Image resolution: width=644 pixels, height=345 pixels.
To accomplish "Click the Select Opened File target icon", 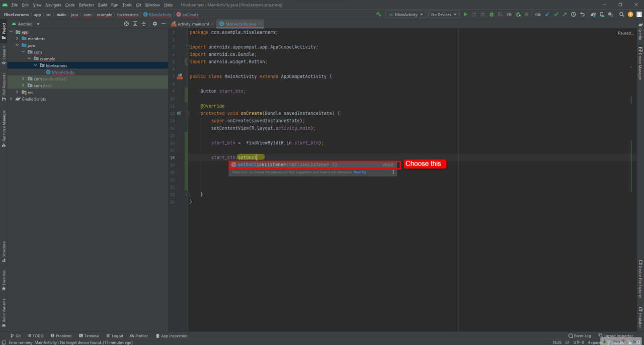I will (x=126, y=24).
